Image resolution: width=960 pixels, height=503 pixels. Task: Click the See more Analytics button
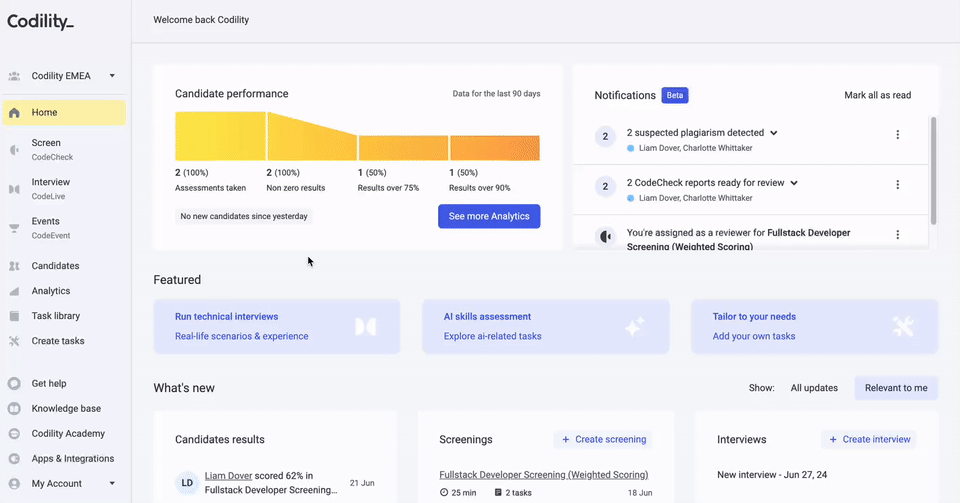pyautogui.click(x=489, y=216)
